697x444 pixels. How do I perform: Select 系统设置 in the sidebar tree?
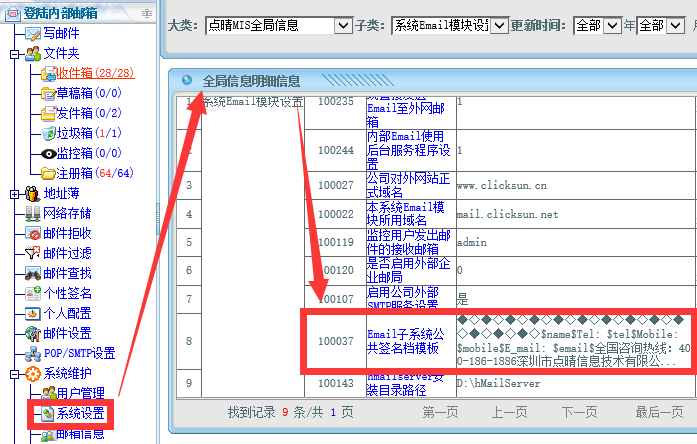tap(80, 413)
